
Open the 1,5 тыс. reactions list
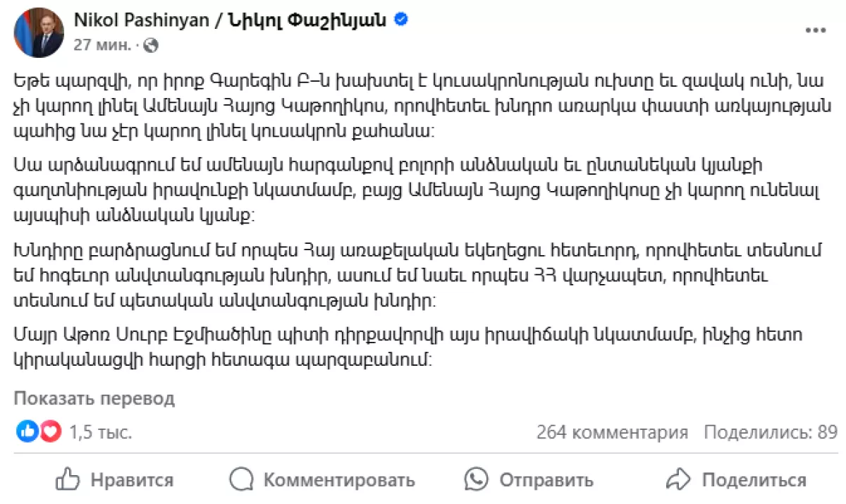pos(100,432)
